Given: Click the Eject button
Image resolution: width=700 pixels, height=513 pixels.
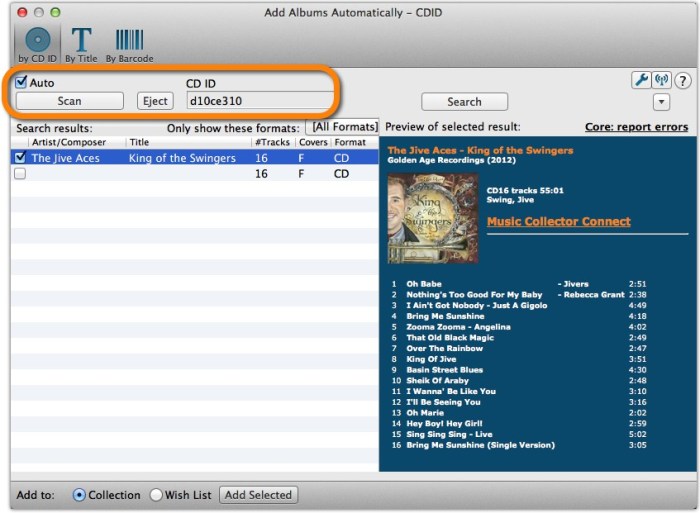Looking at the screenshot, I should click(x=155, y=101).
